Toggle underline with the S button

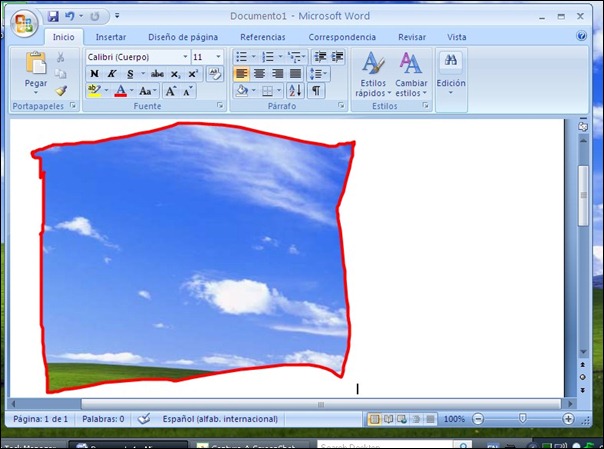[x=130, y=74]
